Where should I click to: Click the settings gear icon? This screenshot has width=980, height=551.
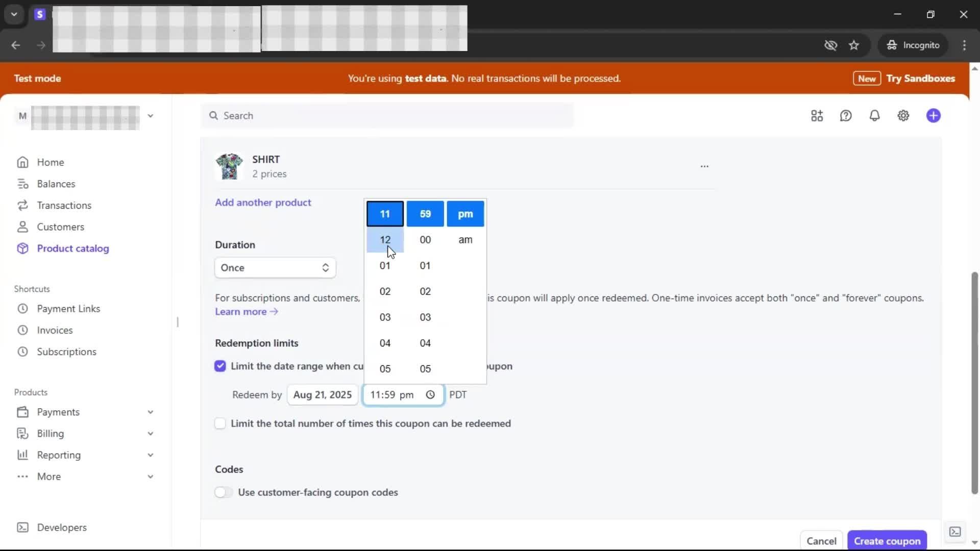pyautogui.click(x=903, y=116)
